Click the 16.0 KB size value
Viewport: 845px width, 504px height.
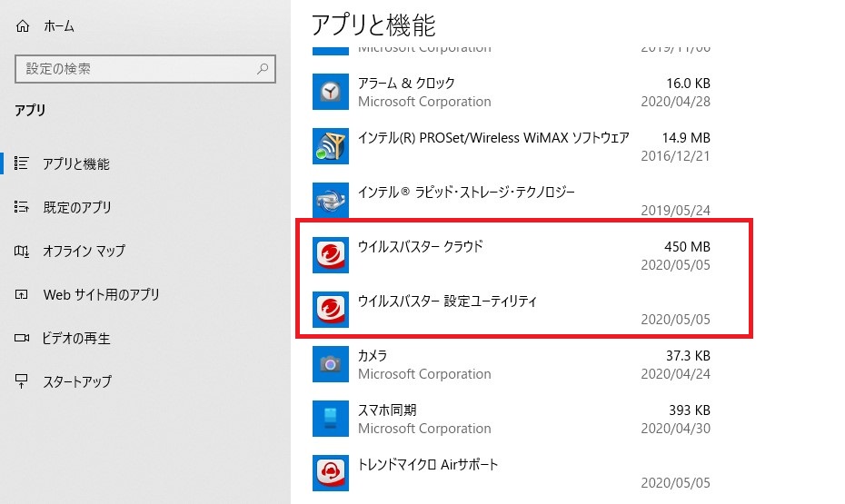tap(688, 84)
